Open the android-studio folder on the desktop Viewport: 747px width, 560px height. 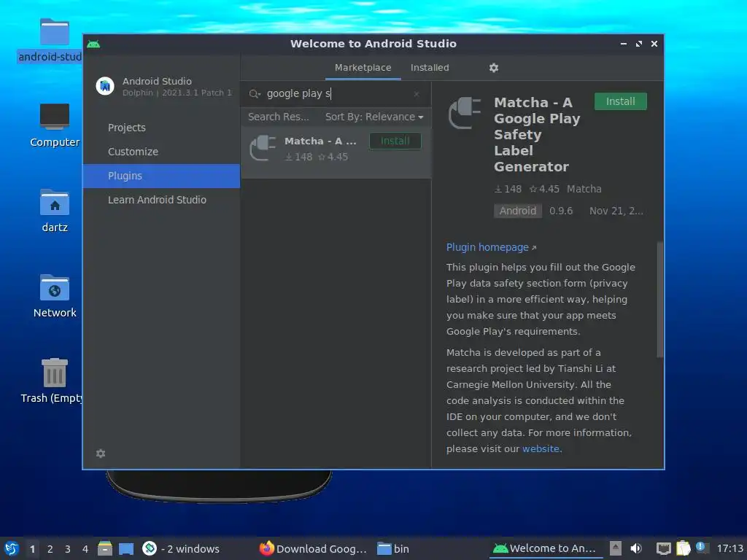54,31
